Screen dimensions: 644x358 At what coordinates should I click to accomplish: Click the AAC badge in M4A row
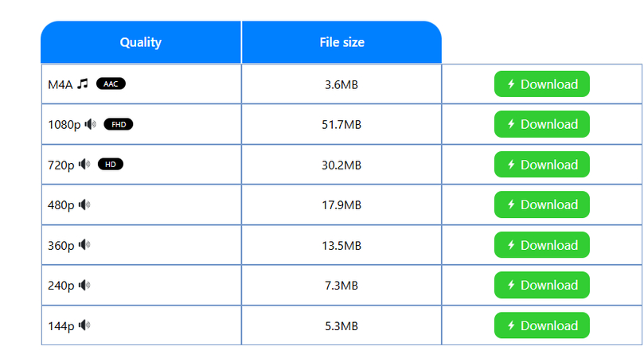111,84
